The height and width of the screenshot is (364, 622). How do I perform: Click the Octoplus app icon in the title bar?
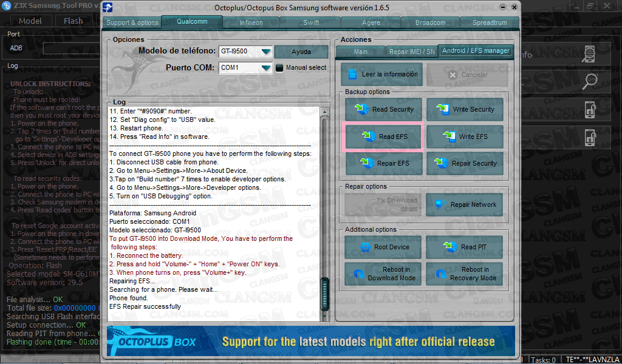(x=108, y=7)
